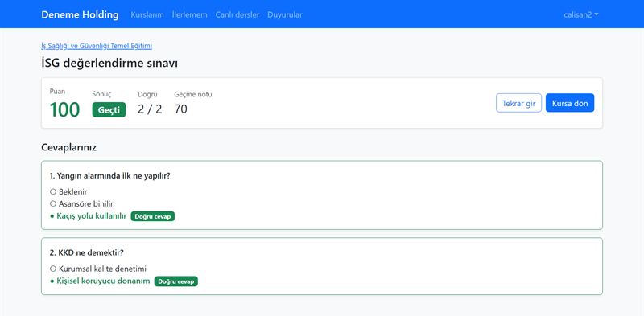This screenshot has width=644, height=316.
Task: Click the Geçme notu label
Action: pyautogui.click(x=193, y=94)
